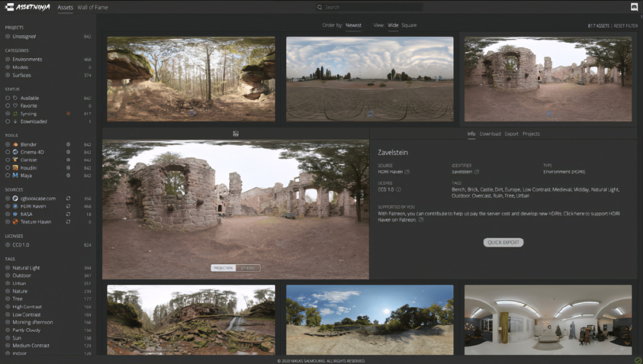Click the Blender settings gear icon
Viewport: 643px width, 364px height.
[x=68, y=144]
